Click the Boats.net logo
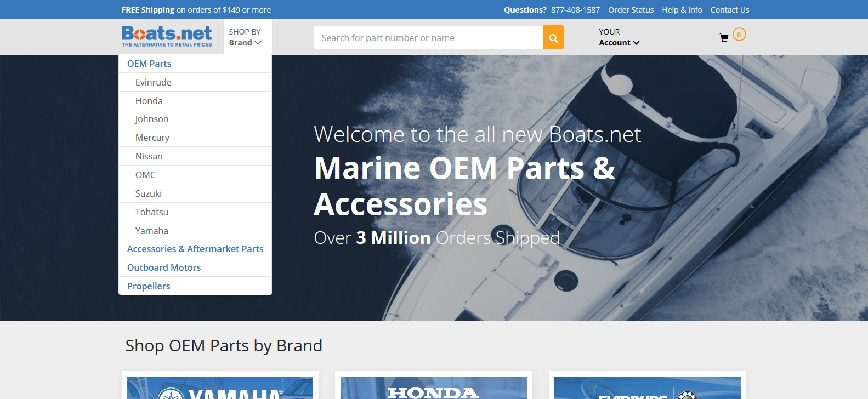Screen dimensions: 868x399 167,36
